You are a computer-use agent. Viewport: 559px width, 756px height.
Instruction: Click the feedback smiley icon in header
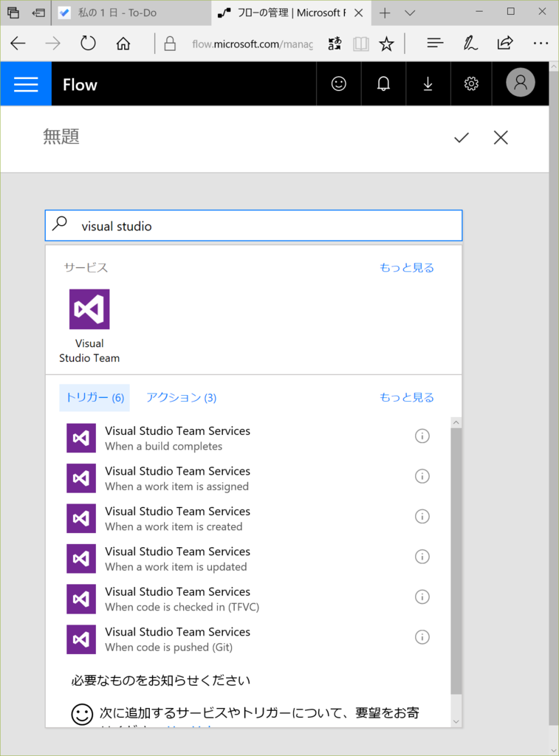339,84
